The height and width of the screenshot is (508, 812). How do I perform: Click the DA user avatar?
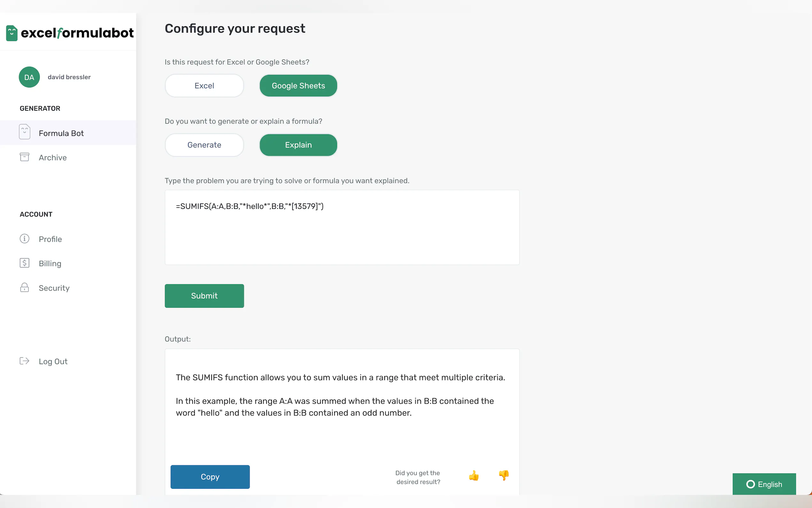point(29,77)
